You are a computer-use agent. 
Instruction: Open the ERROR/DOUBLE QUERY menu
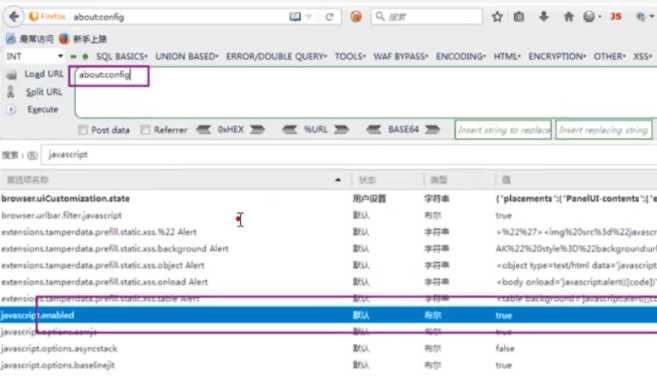(276, 57)
